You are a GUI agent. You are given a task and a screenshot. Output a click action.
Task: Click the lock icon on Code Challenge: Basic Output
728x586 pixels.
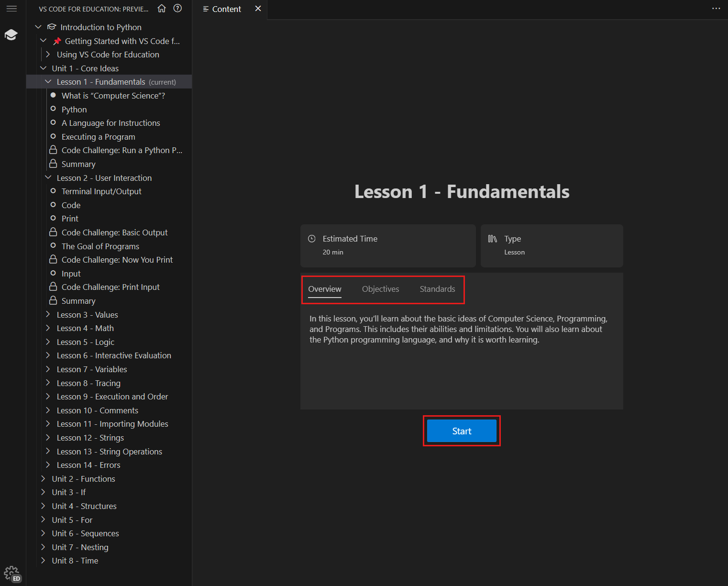pyautogui.click(x=53, y=232)
